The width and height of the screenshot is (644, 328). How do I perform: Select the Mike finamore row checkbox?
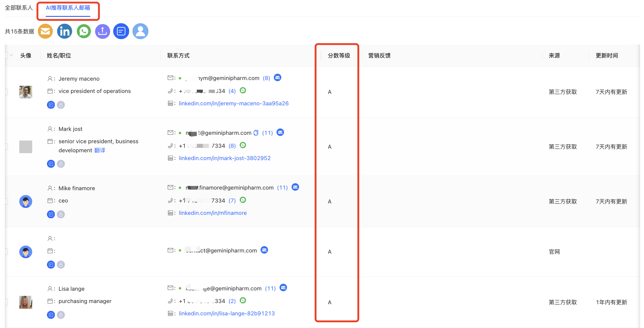pos(6,201)
